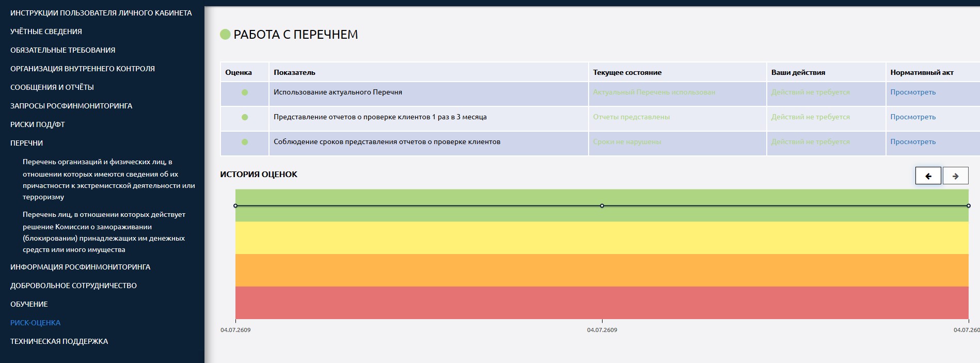Screen dimensions: 980x363
Task: Collapse the Перечни menu section
Action: coord(26,143)
